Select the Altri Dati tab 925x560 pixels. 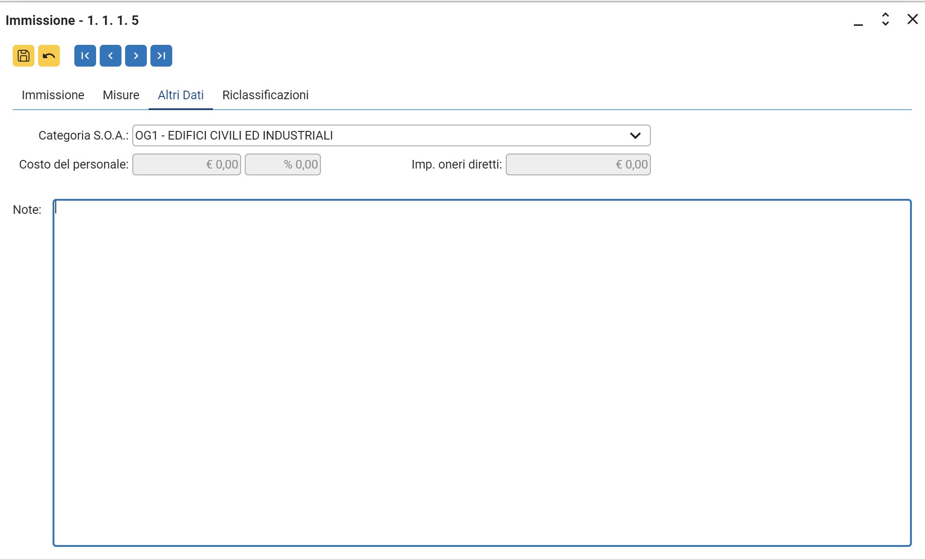180,95
